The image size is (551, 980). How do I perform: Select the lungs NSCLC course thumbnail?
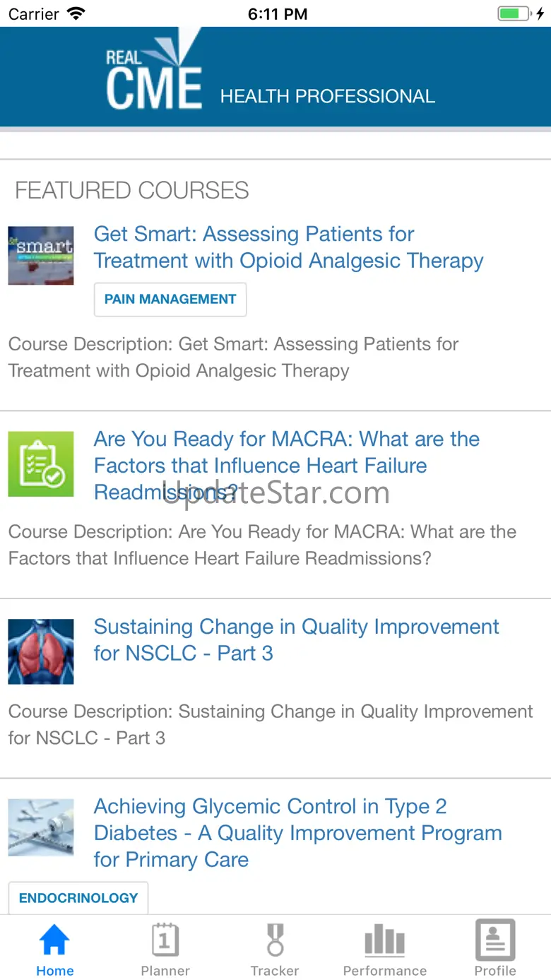pos(41,651)
